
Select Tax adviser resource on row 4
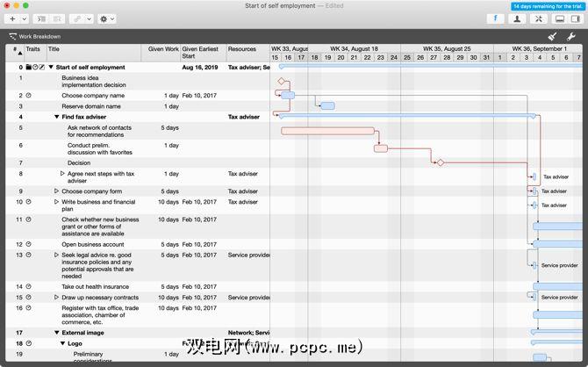point(244,117)
